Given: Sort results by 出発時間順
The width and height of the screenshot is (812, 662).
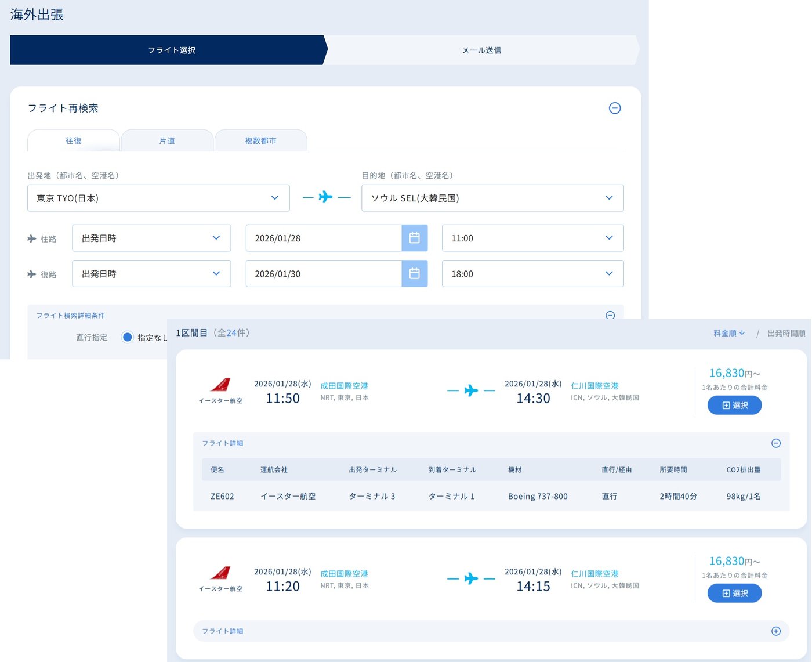Looking at the screenshot, I should [x=786, y=333].
